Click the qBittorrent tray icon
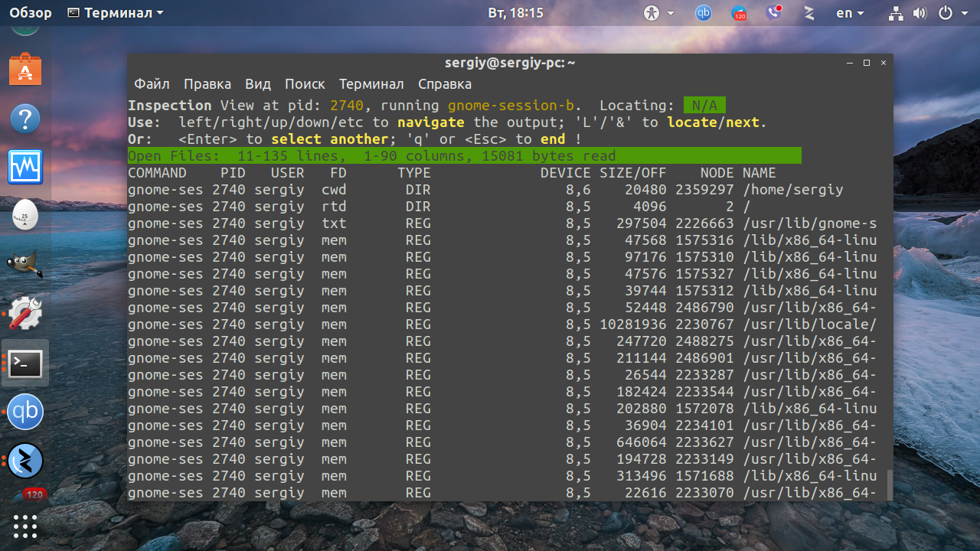Image resolution: width=980 pixels, height=551 pixels. point(703,13)
